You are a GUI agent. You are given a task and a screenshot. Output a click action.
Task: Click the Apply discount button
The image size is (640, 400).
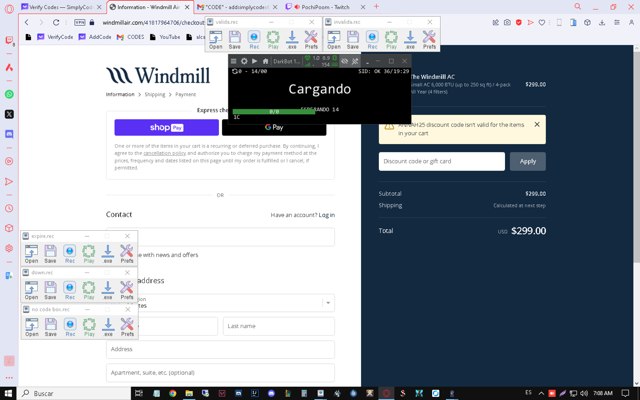click(x=528, y=161)
